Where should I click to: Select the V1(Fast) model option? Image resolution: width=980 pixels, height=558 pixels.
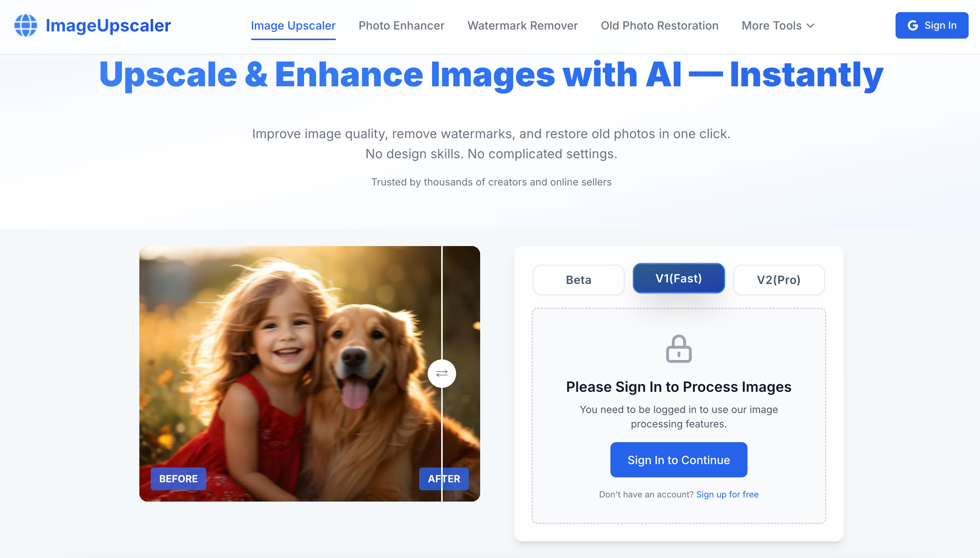point(678,278)
